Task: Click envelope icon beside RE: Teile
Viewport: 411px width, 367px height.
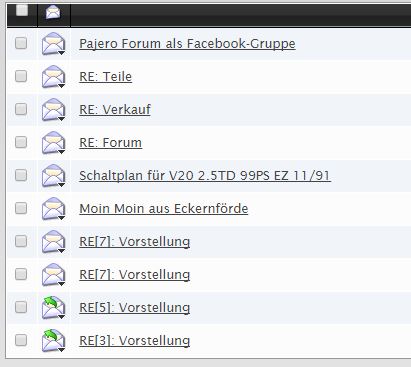Action: [53, 76]
